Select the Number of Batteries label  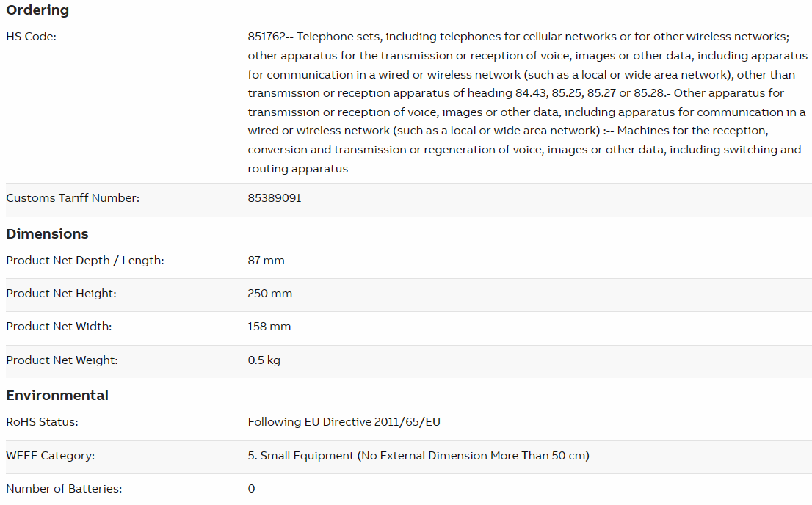tap(64, 488)
